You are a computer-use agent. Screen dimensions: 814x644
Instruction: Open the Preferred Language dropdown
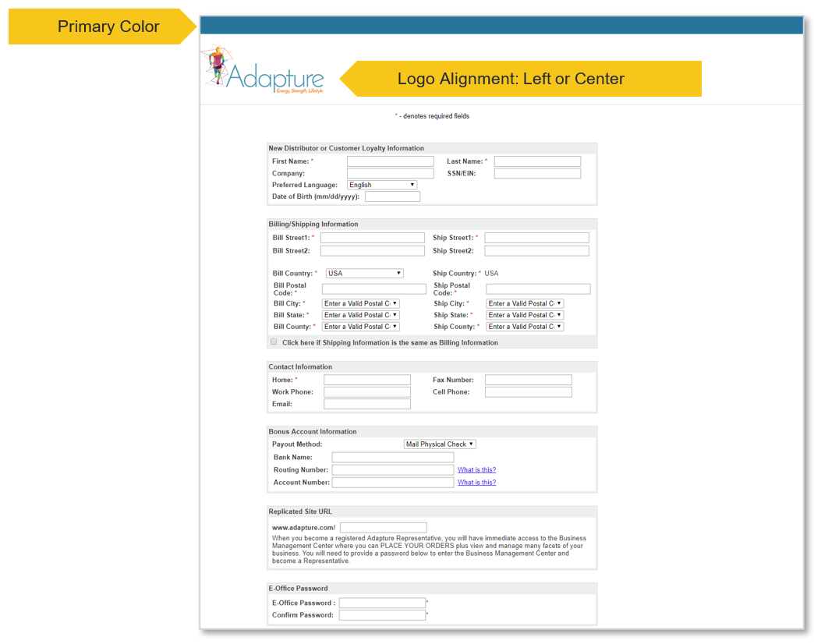pyautogui.click(x=381, y=185)
